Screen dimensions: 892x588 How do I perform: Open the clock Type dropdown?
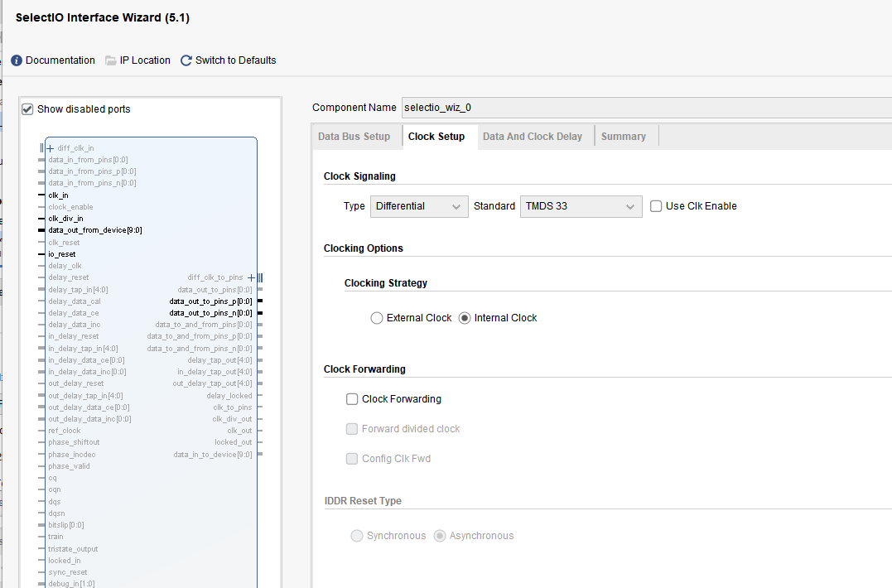419,206
